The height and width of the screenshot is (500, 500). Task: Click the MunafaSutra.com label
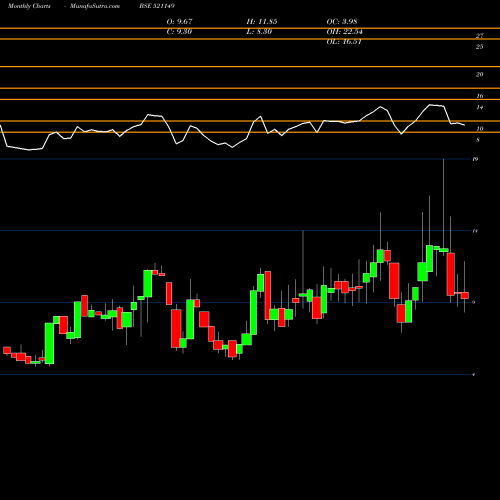95,6
